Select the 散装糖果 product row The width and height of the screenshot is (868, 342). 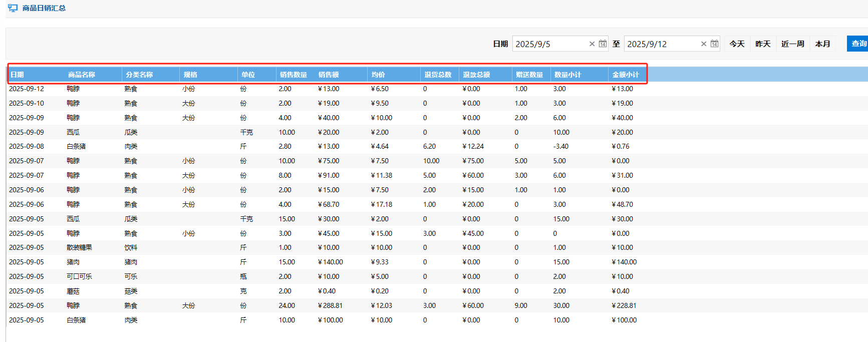[79, 248]
